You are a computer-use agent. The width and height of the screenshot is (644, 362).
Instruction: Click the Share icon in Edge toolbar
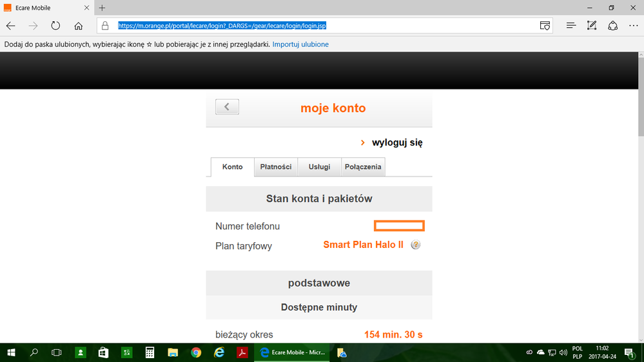click(613, 26)
